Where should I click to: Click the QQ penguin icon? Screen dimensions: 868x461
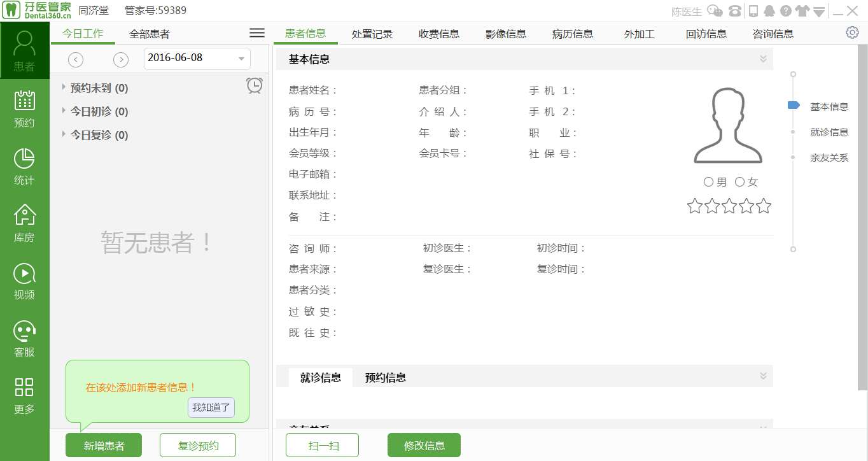point(769,11)
